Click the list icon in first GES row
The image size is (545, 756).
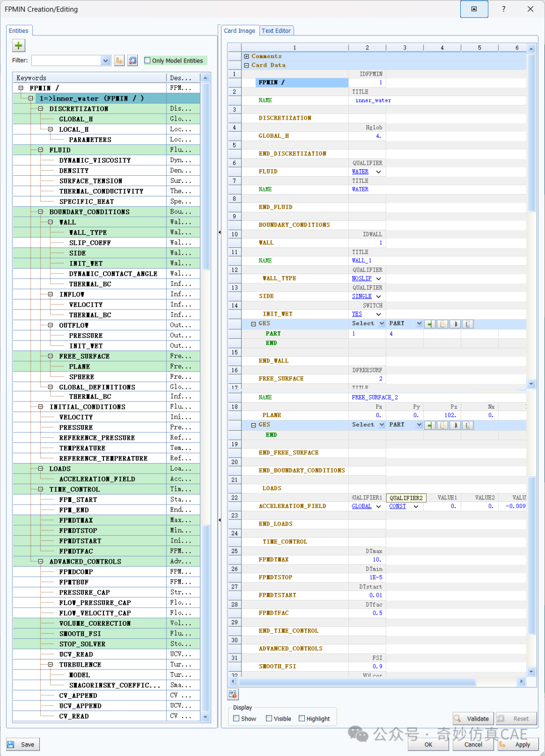click(443, 324)
